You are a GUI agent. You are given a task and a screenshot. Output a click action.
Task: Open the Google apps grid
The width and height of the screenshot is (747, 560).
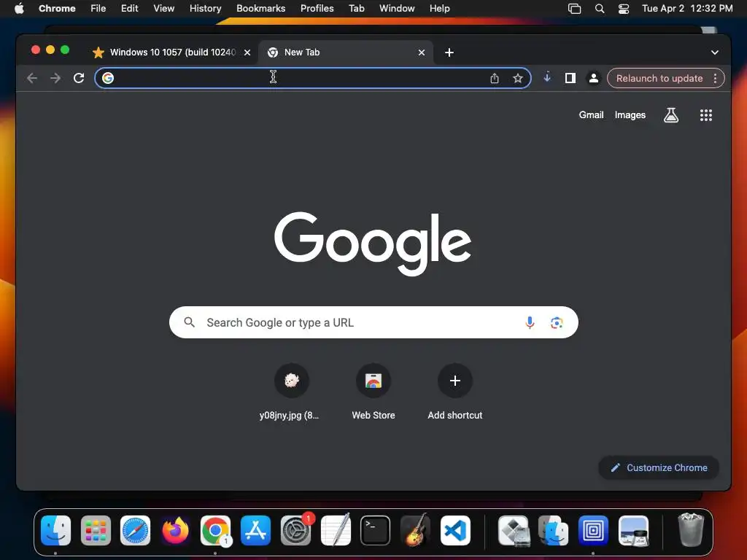coord(706,114)
